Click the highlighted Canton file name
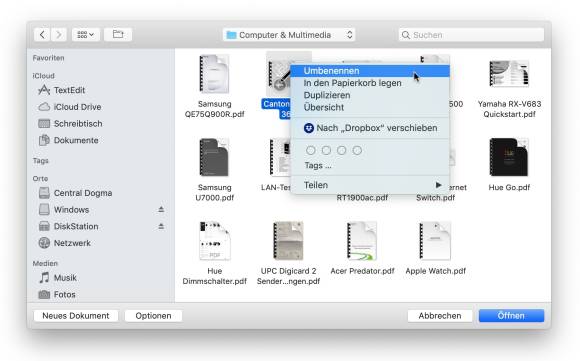The height and width of the screenshot is (361, 580). (276, 109)
